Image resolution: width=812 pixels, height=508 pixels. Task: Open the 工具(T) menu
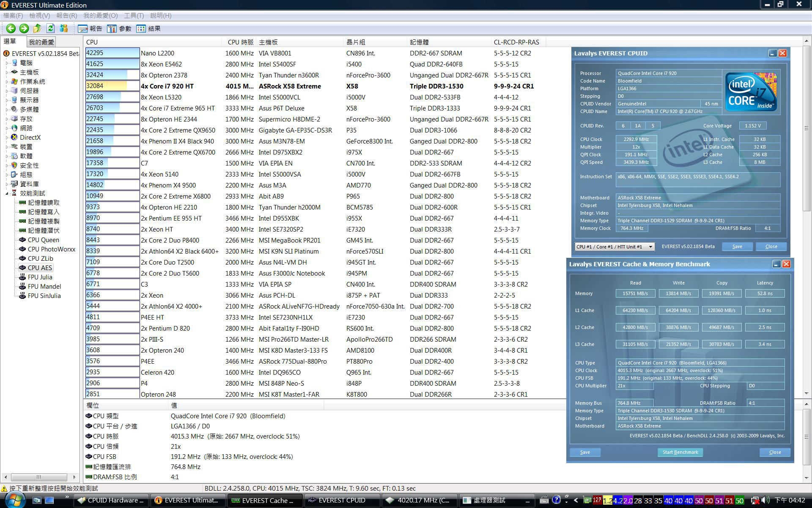click(x=134, y=15)
